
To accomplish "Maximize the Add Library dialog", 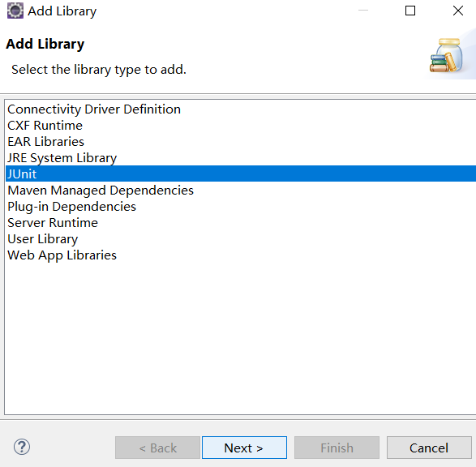I will [x=410, y=11].
